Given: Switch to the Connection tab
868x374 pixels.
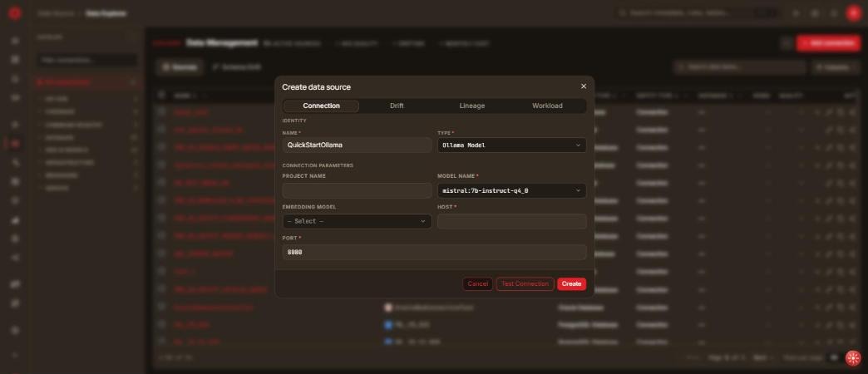Looking at the screenshot, I should (x=321, y=106).
